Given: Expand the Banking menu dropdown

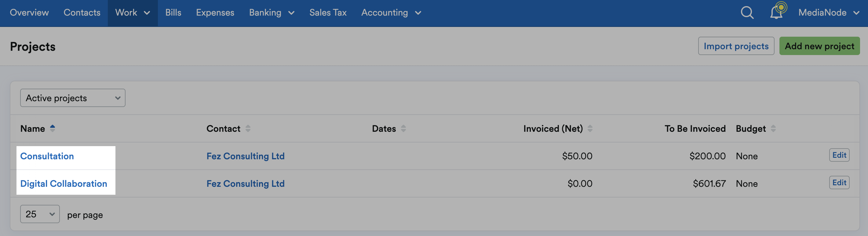Looking at the screenshot, I should pos(272,13).
